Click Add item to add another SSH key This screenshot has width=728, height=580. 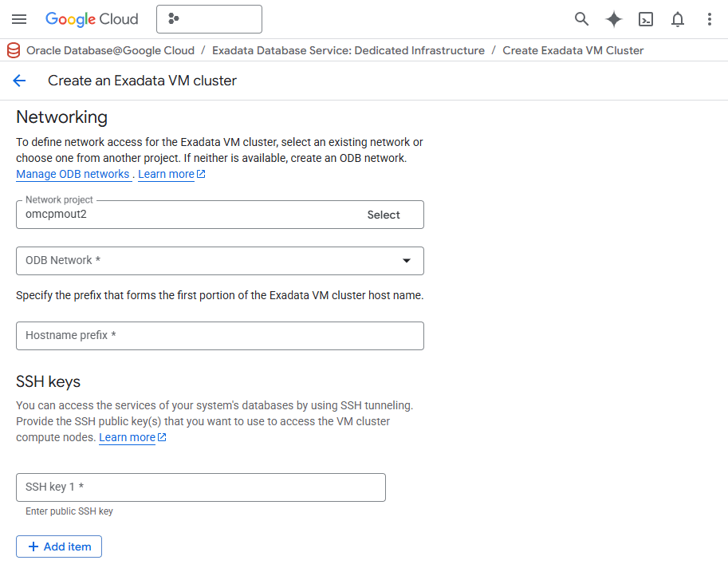[x=58, y=546]
